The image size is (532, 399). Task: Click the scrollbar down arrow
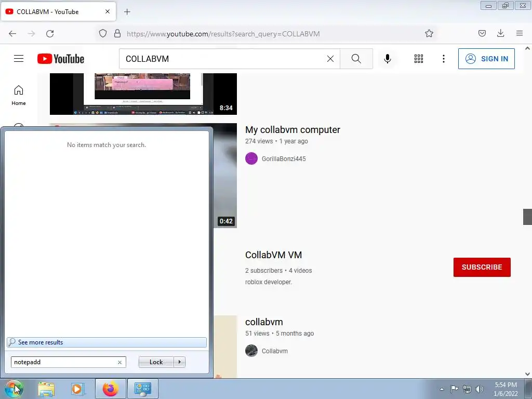[x=527, y=374]
